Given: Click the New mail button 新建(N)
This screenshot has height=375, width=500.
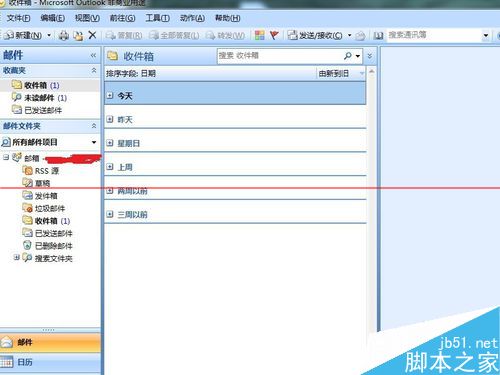Looking at the screenshot, I should (x=23, y=35).
